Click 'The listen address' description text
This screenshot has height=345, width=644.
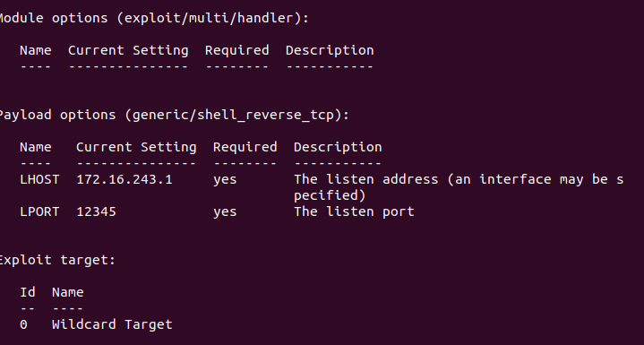(366, 179)
